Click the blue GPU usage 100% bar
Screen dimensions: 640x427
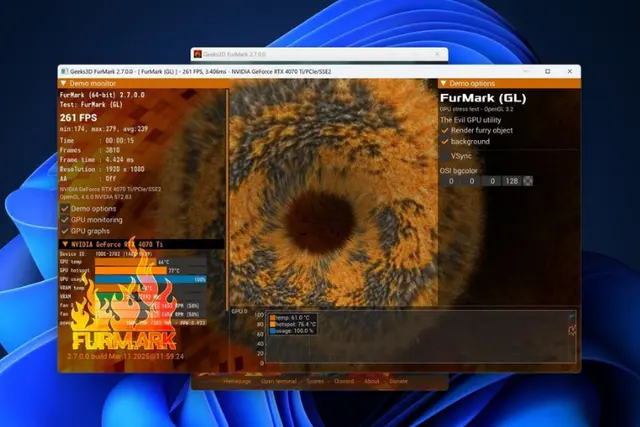151,280
